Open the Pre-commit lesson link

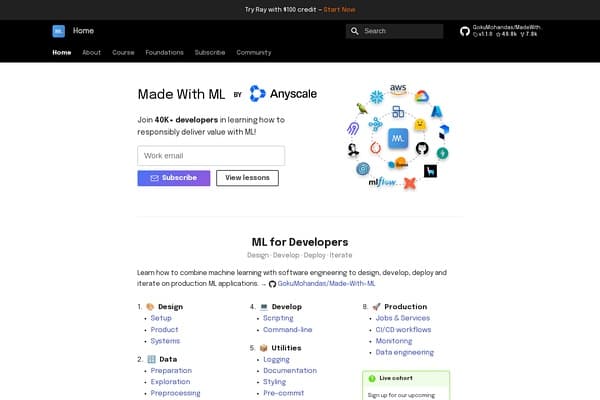pyautogui.click(x=284, y=393)
